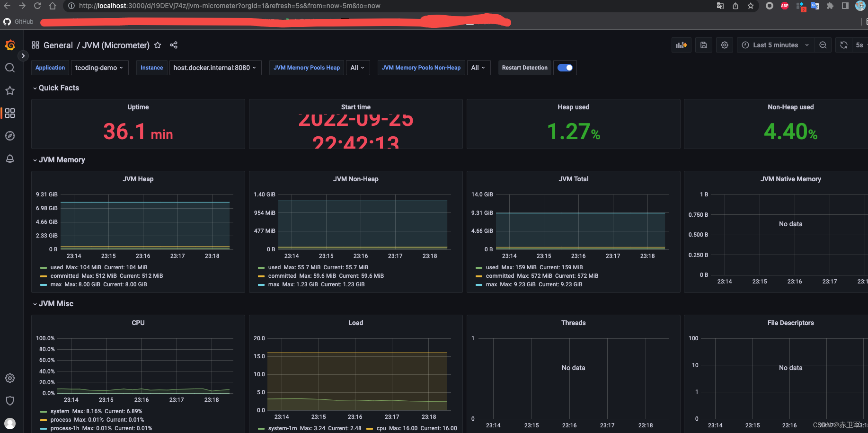This screenshot has height=433, width=868.
Task: Click the JVM Non-Heap panel title
Action: (x=356, y=179)
